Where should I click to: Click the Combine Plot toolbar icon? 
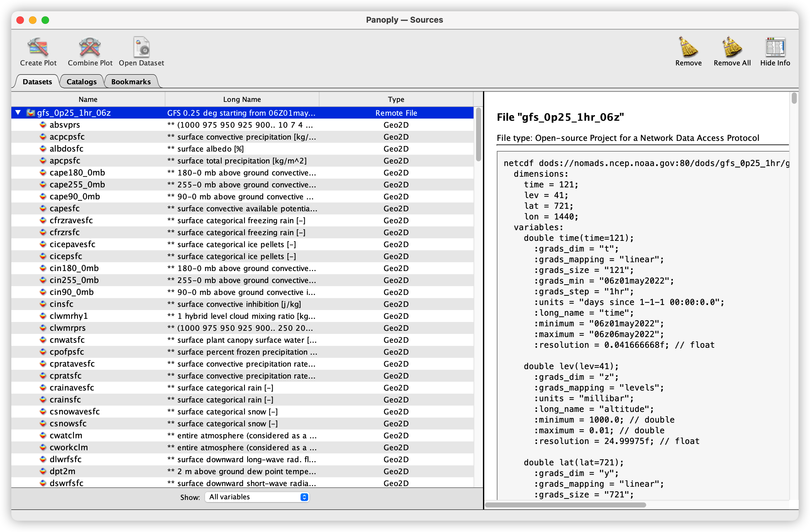click(90, 47)
